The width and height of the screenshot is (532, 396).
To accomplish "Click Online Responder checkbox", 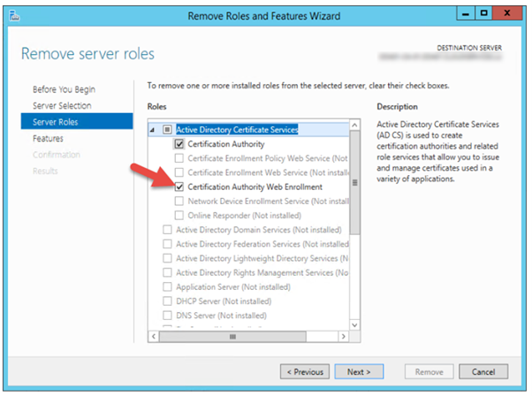I will [x=179, y=215].
